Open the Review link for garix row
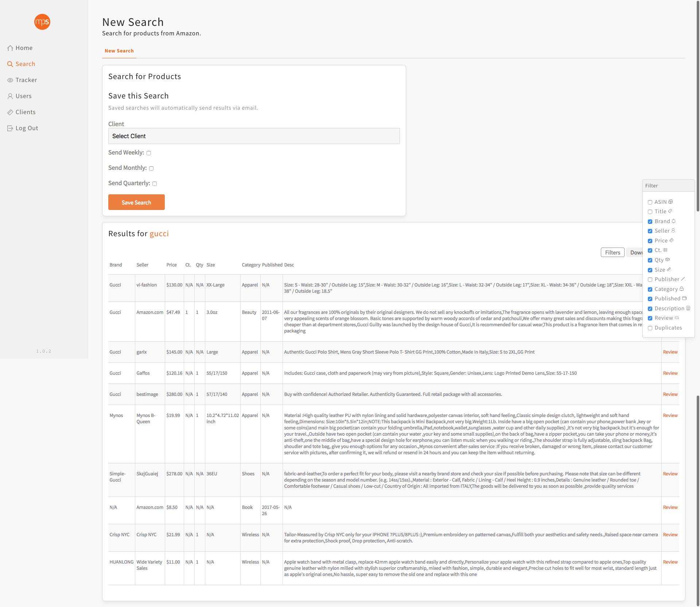 (670, 352)
